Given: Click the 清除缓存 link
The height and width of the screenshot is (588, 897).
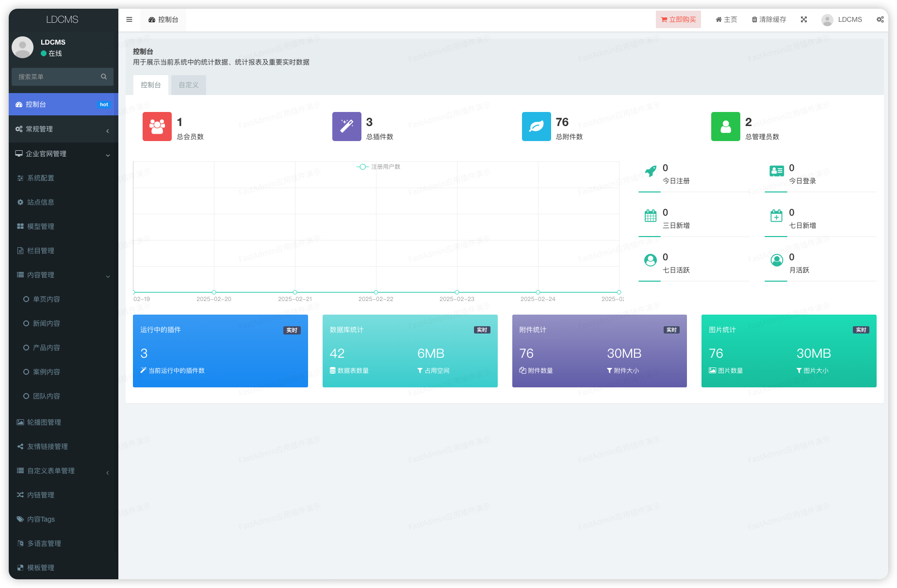Looking at the screenshot, I should pos(769,19).
